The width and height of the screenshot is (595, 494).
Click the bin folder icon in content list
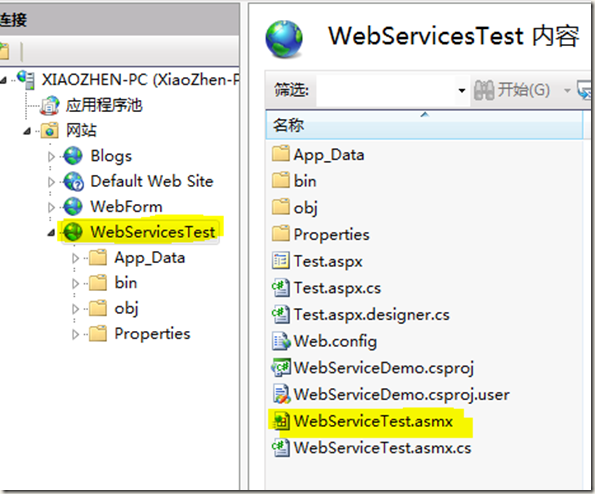(x=281, y=180)
